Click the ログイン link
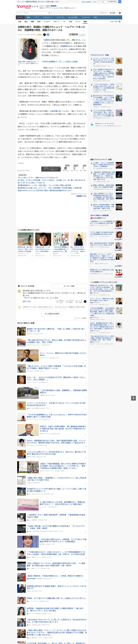This screenshot has width=138, height=644. point(42,8)
